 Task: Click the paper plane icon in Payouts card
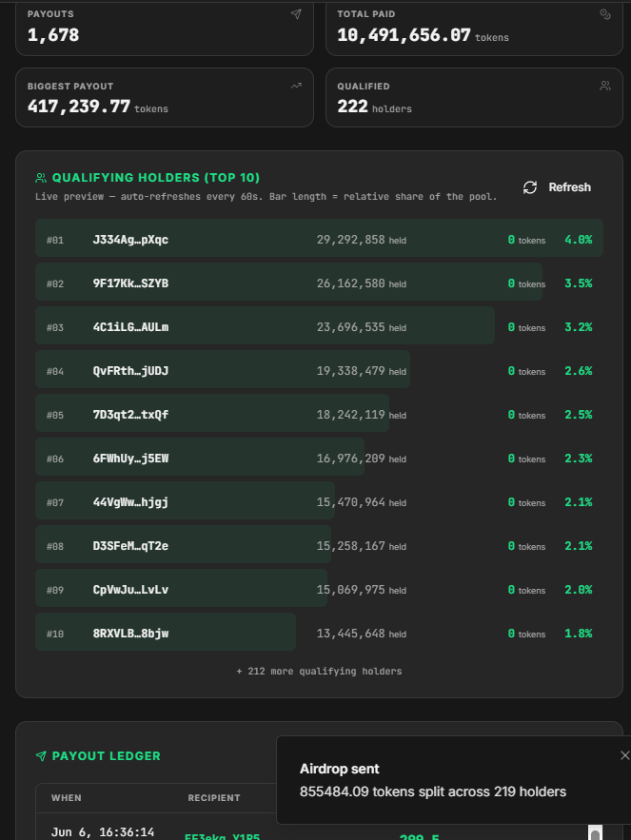click(296, 14)
